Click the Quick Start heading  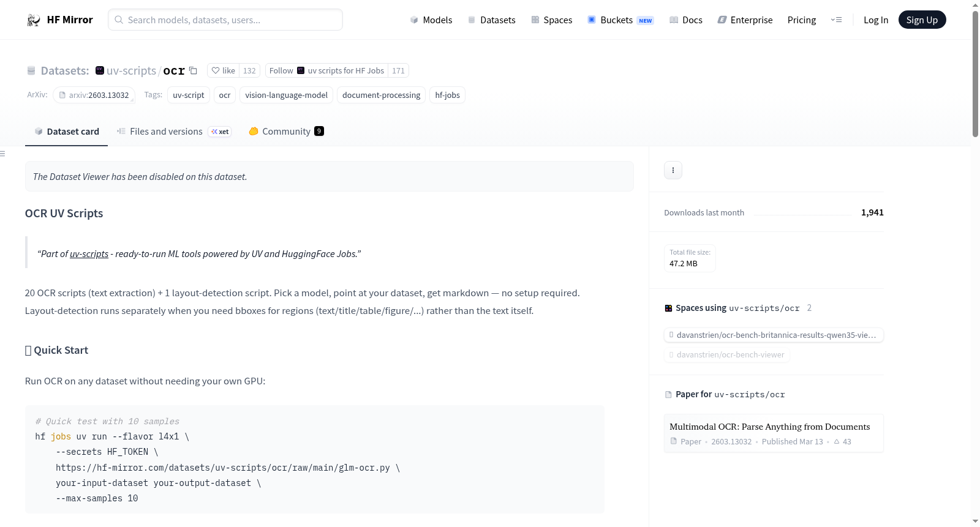coord(56,350)
